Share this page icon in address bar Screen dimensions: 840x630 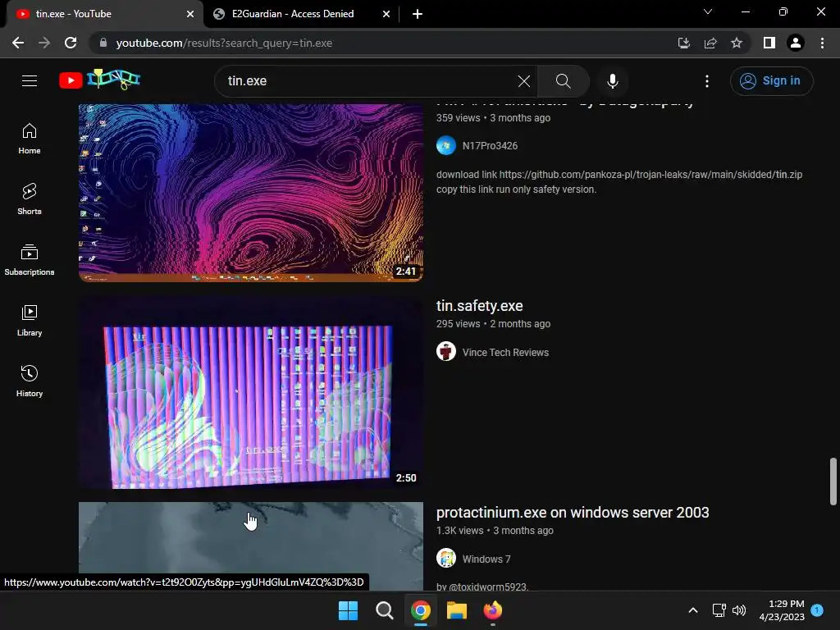pyautogui.click(x=710, y=43)
